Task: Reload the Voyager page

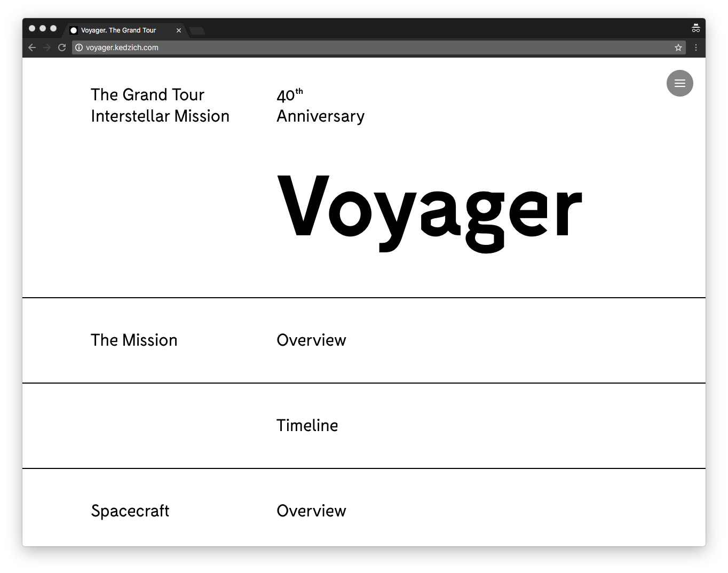Action: tap(62, 47)
